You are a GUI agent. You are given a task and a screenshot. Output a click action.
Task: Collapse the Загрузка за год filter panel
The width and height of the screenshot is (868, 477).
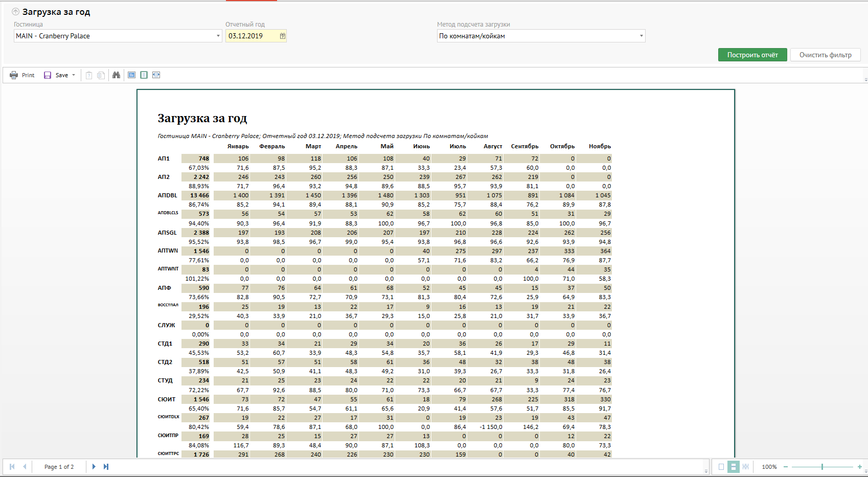15,12
